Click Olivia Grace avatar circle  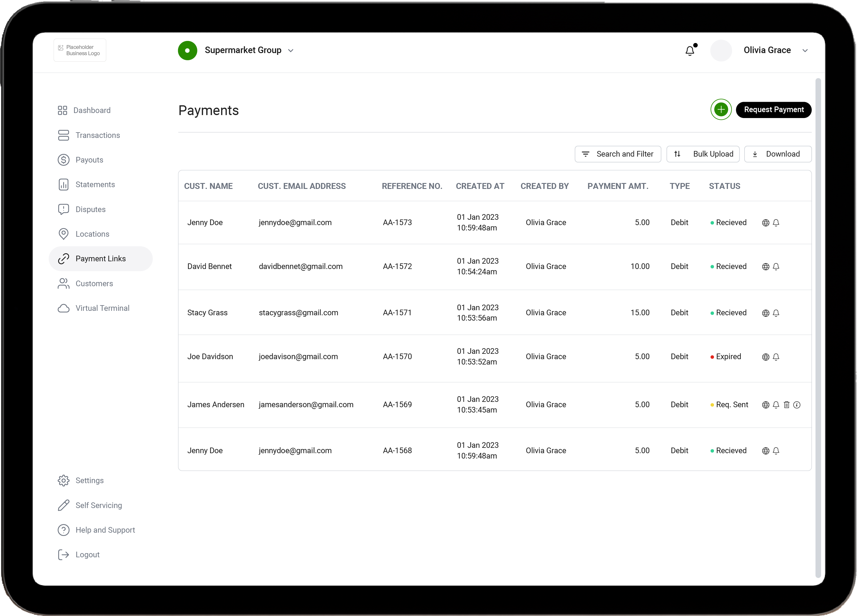pyautogui.click(x=721, y=51)
